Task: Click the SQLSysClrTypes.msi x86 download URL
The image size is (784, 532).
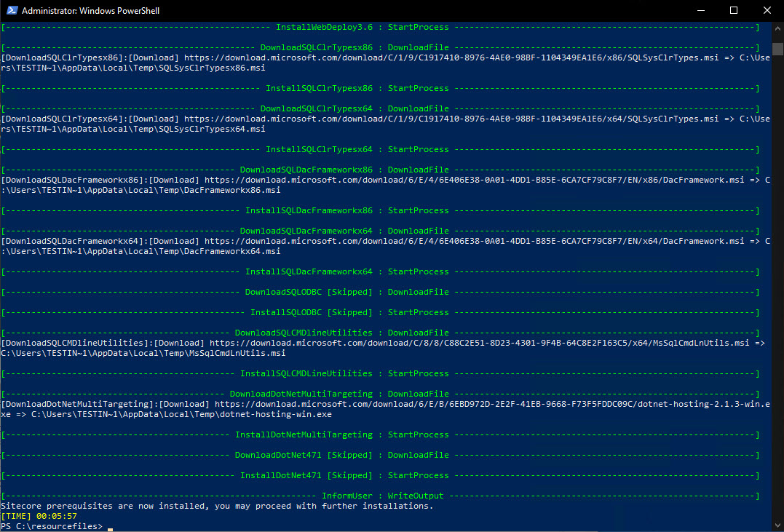Action: (451, 58)
